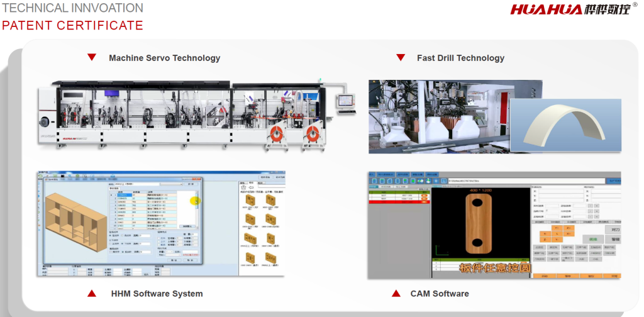Click the red triangle beside Machine Servo Technology
This screenshot has width=644, height=317.
click(x=92, y=58)
